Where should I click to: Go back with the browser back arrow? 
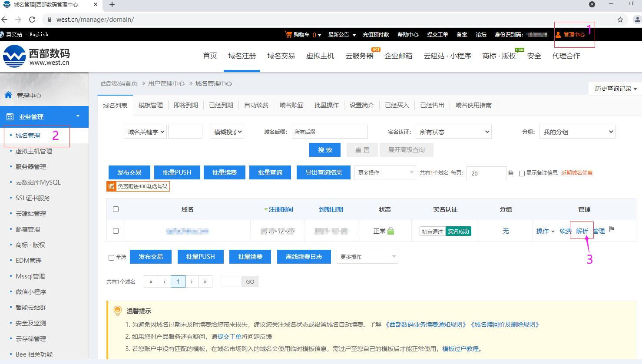tap(4, 20)
